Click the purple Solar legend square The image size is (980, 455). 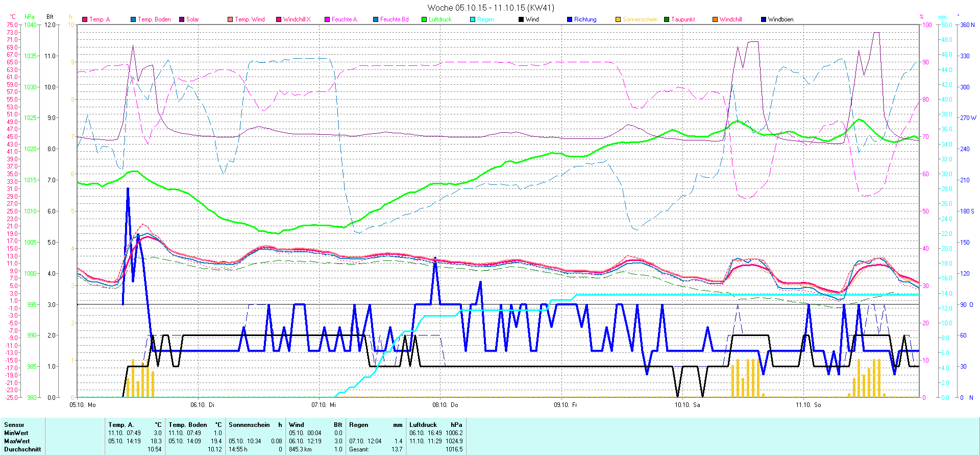(182, 19)
